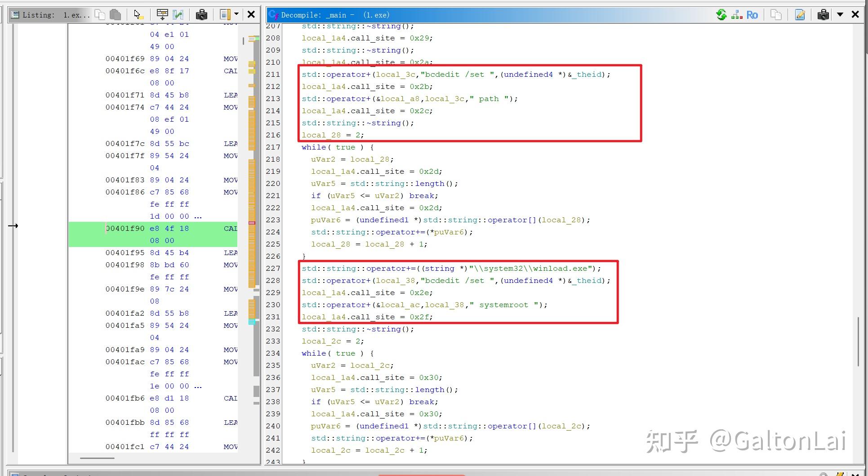The image size is (868, 476).
Task: Click the pencil edit icon in Decompile toolbar
Action: pos(800,15)
